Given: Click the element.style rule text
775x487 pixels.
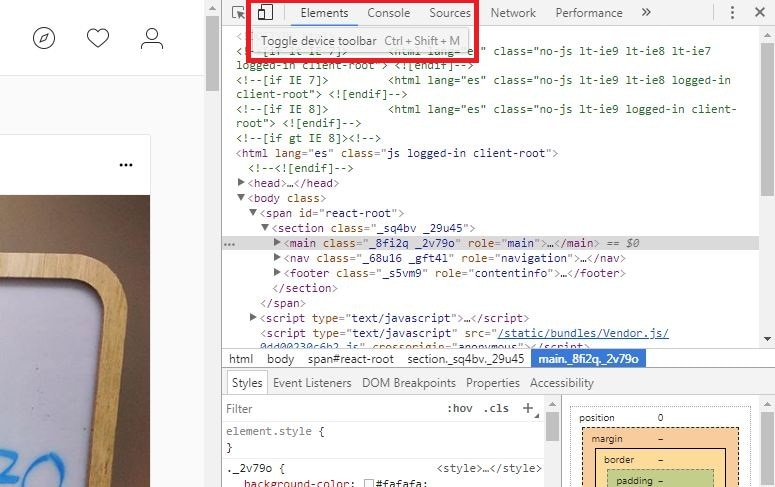Looking at the screenshot, I should tap(269, 431).
